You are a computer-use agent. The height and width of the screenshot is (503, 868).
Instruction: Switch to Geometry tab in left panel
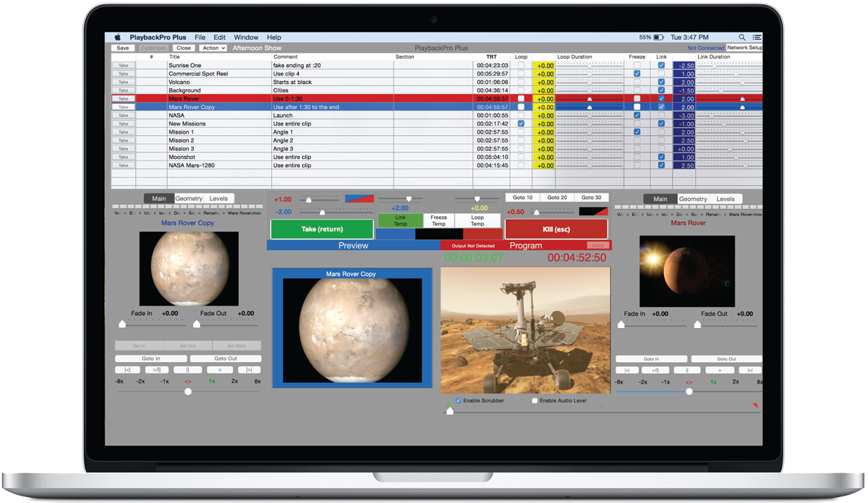(x=188, y=199)
